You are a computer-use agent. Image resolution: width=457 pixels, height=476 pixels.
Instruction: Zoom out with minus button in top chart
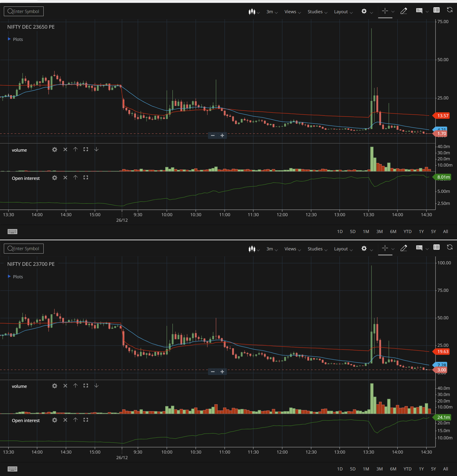click(213, 136)
